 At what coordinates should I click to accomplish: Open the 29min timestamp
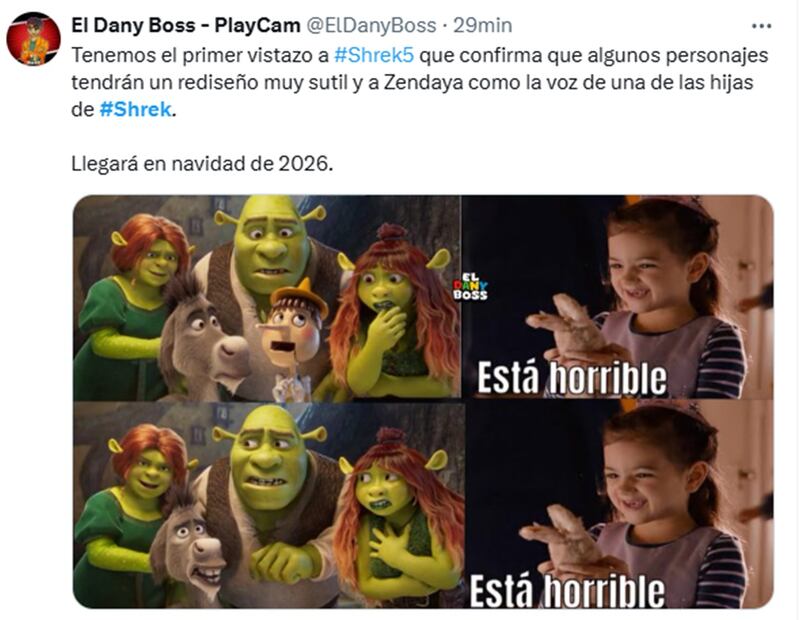click(483, 25)
